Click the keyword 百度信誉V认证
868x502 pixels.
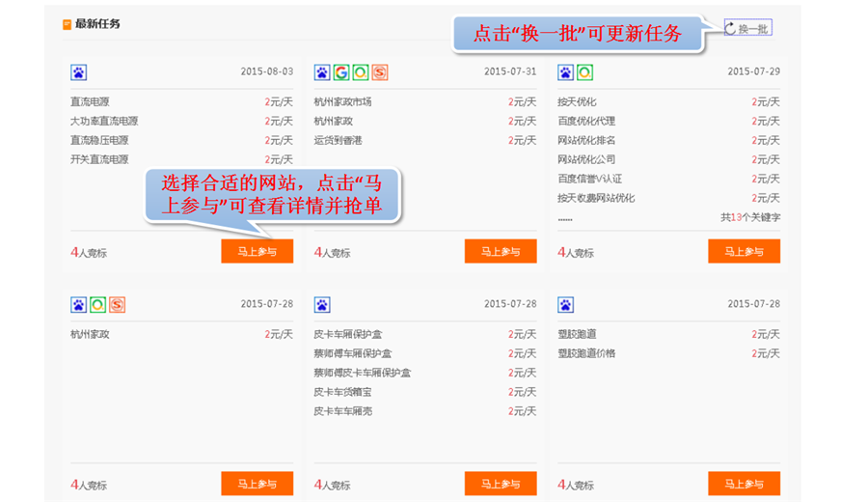[x=589, y=179]
